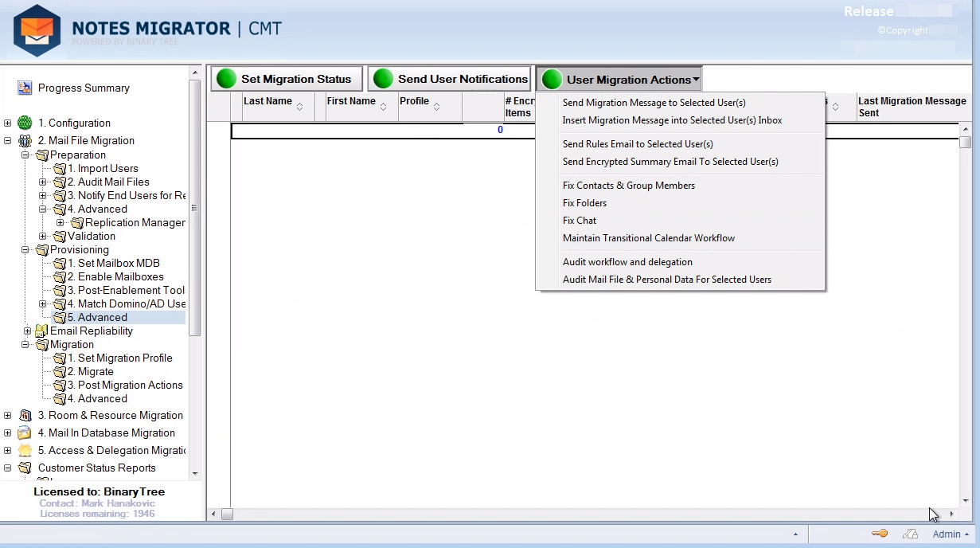The image size is (980, 548).
Task: Click the Last Migration Message Sent column header
Action: click(x=914, y=107)
